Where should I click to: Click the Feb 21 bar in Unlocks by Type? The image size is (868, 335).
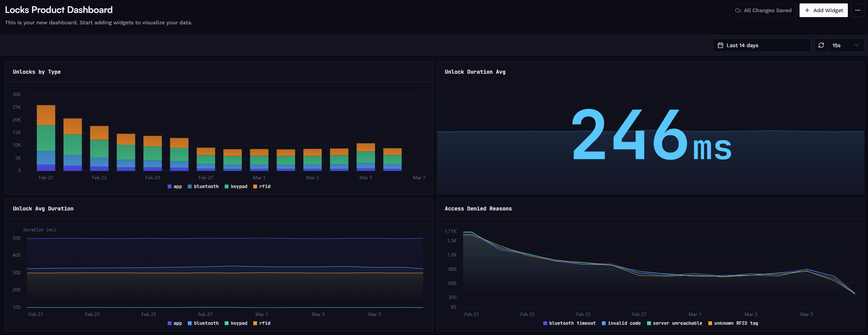tap(46, 138)
